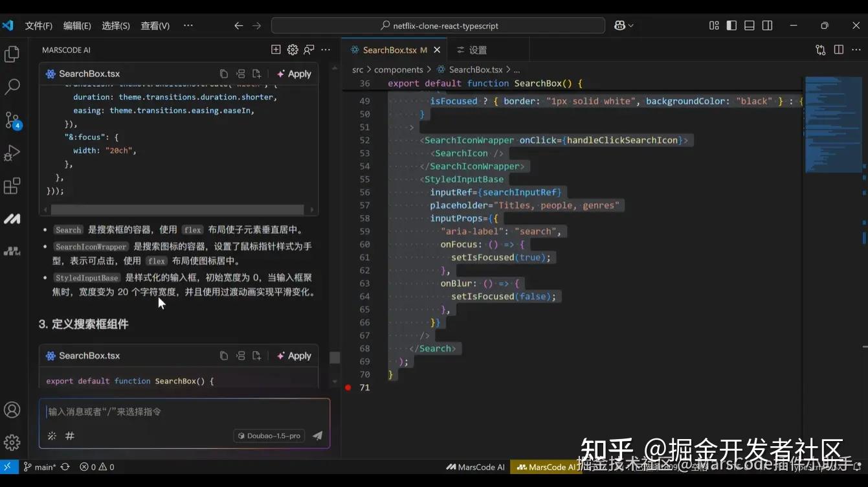The width and height of the screenshot is (868, 487).
Task: Expand hidden menus with the title bar ellipsis
Action: point(188,25)
